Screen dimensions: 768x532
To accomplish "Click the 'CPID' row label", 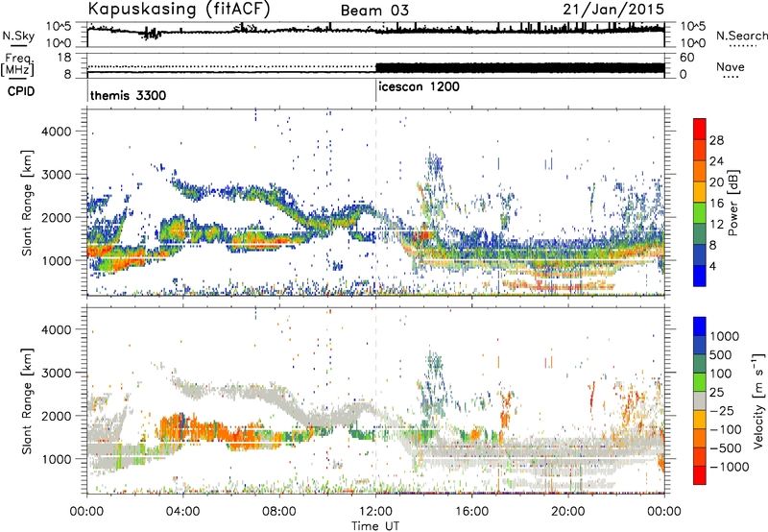I will [21, 91].
